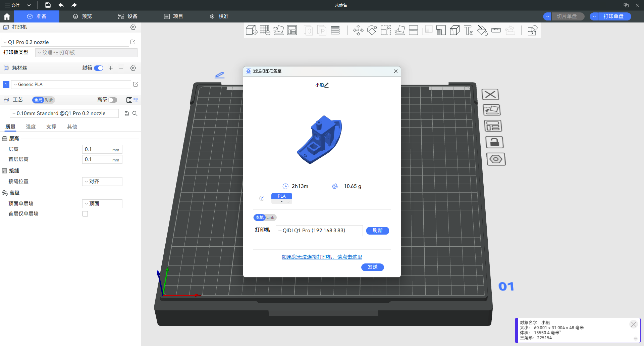
Task: Open the Q1 Pro 0.2 nozzle printer dropdown
Action: [65, 42]
